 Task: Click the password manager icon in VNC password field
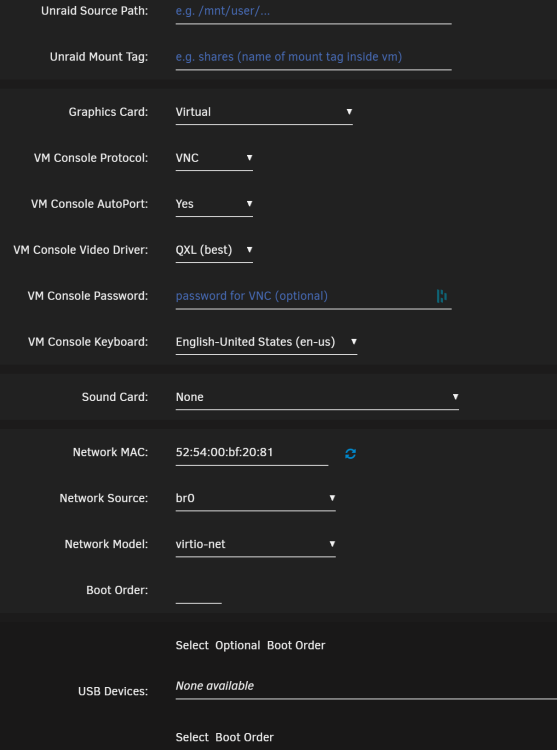coord(442,296)
